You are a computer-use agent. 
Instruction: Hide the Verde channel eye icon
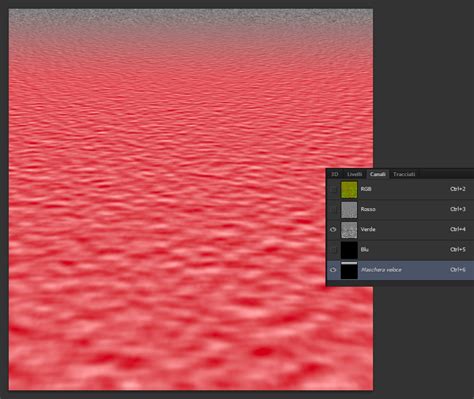pyautogui.click(x=333, y=230)
